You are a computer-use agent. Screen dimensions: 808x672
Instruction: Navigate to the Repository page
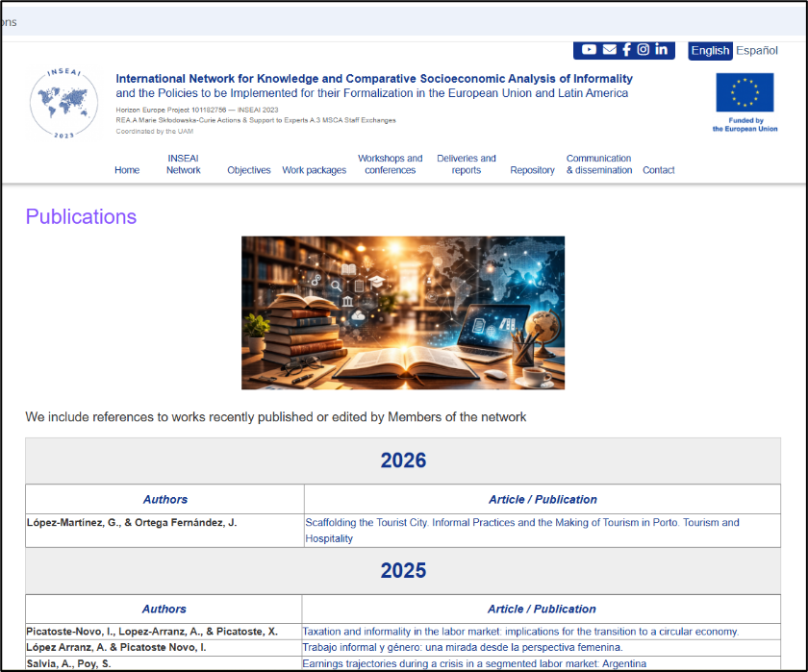click(x=532, y=170)
